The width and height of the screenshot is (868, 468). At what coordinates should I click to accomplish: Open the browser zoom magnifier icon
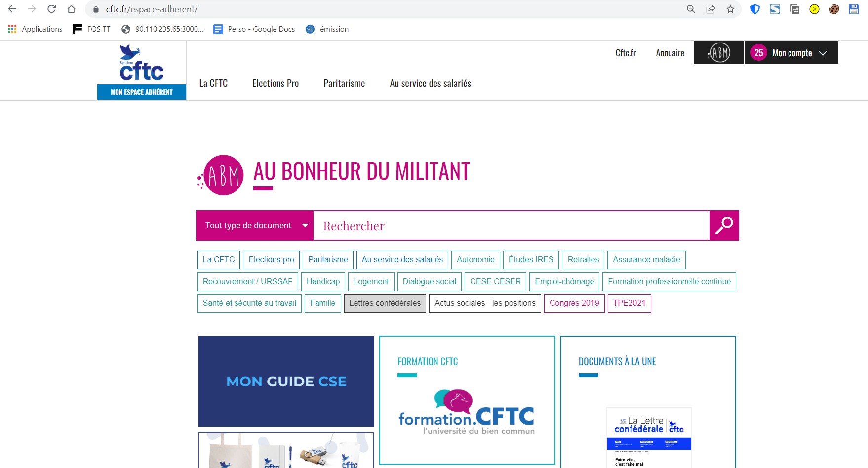691,9
